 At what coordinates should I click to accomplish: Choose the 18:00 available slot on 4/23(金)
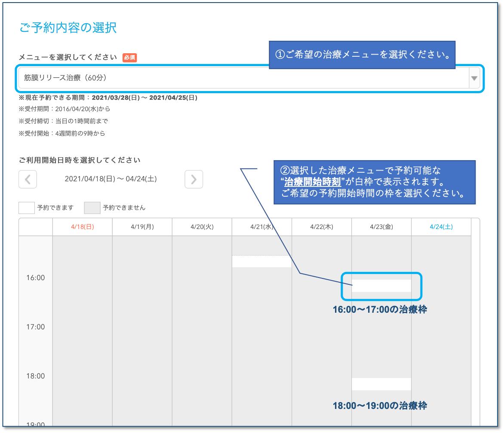(381, 384)
